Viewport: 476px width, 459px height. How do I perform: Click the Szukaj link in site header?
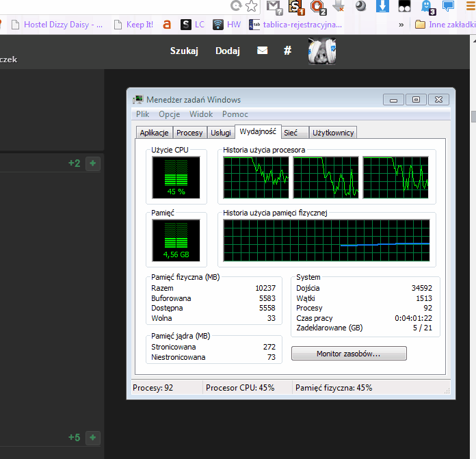click(184, 51)
